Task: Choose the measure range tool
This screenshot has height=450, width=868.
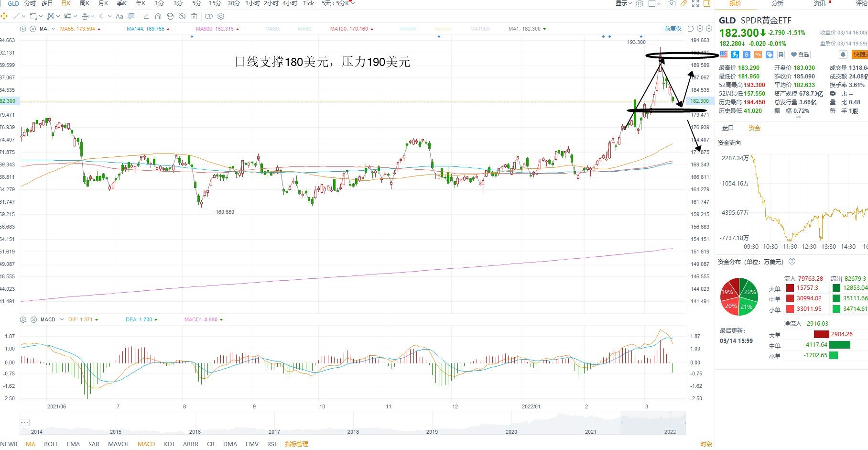Action: (x=85, y=16)
